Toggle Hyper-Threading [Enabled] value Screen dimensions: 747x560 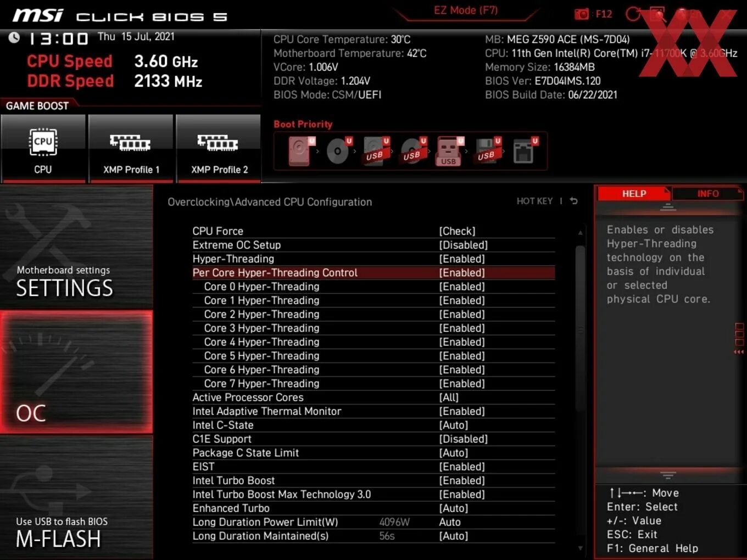[x=461, y=259]
